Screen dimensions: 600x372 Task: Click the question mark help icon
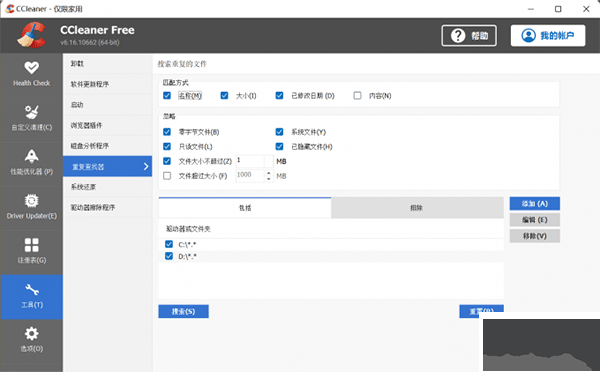point(458,36)
